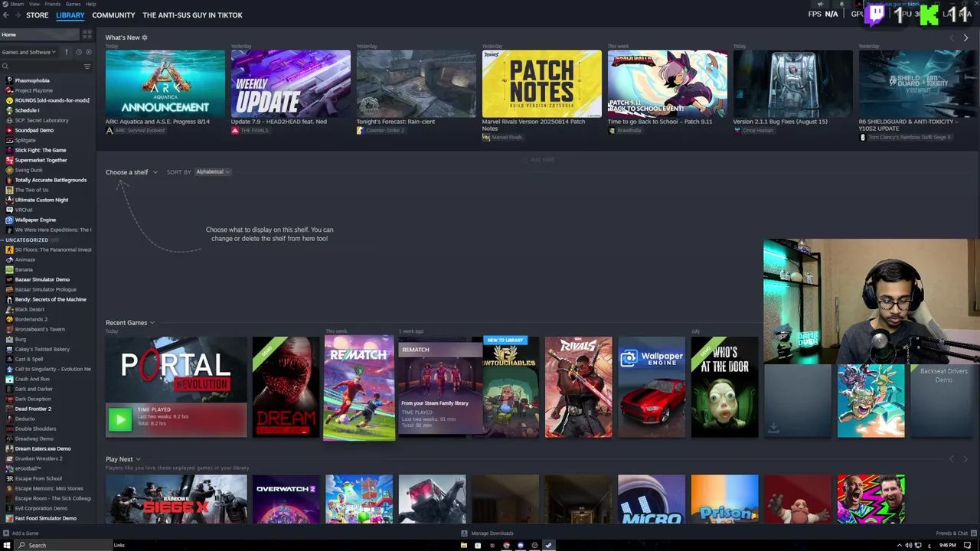This screenshot has width=980, height=551.
Task: Open THE ANTI-SUS GUY IN TIKTOK profile tab
Action: click(x=192, y=15)
